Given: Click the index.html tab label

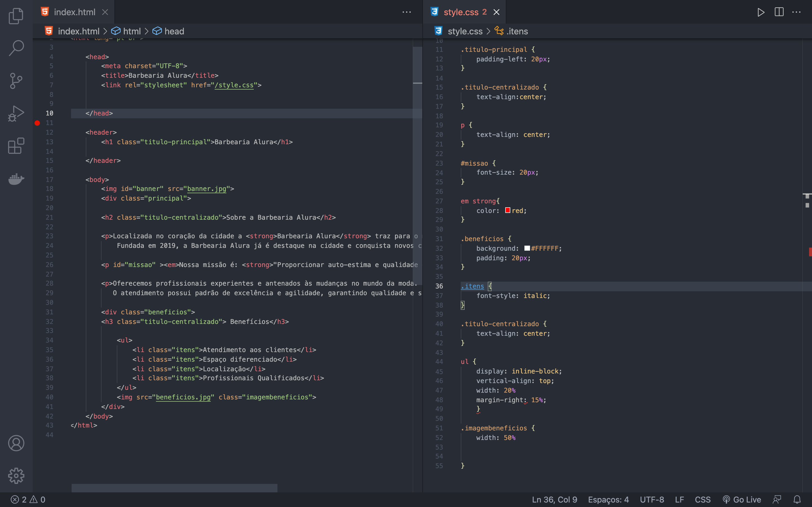Looking at the screenshot, I should pyautogui.click(x=74, y=12).
